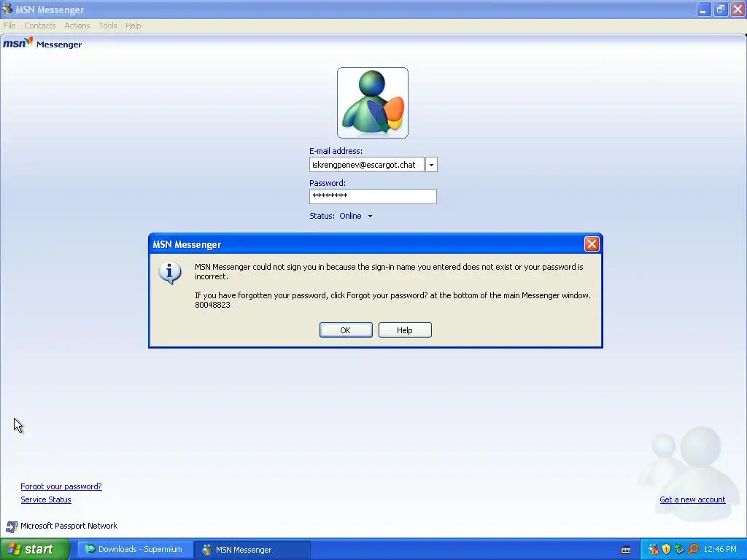Dismiss the sign-in error with OK
The image size is (747, 560).
(x=346, y=330)
